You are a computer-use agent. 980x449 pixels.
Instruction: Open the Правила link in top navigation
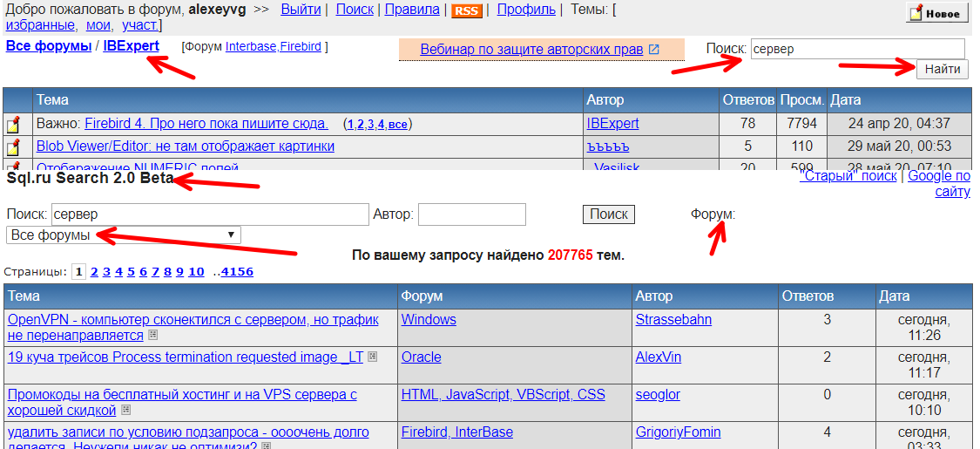tap(412, 10)
